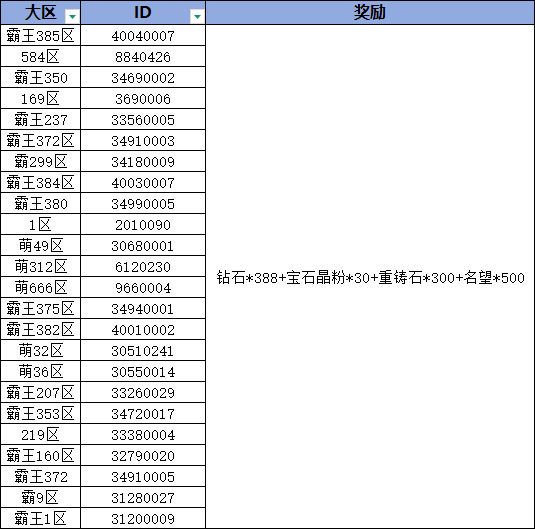Select ID cell 40010002
Image resolution: width=535 pixels, height=529 pixels.
point(143,329)
